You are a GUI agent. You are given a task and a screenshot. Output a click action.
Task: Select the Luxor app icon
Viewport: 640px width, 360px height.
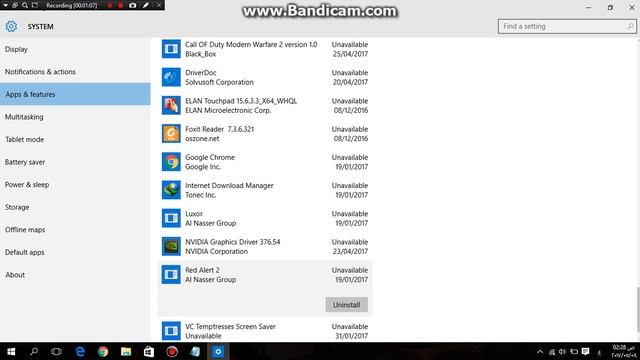coord(171,218)
